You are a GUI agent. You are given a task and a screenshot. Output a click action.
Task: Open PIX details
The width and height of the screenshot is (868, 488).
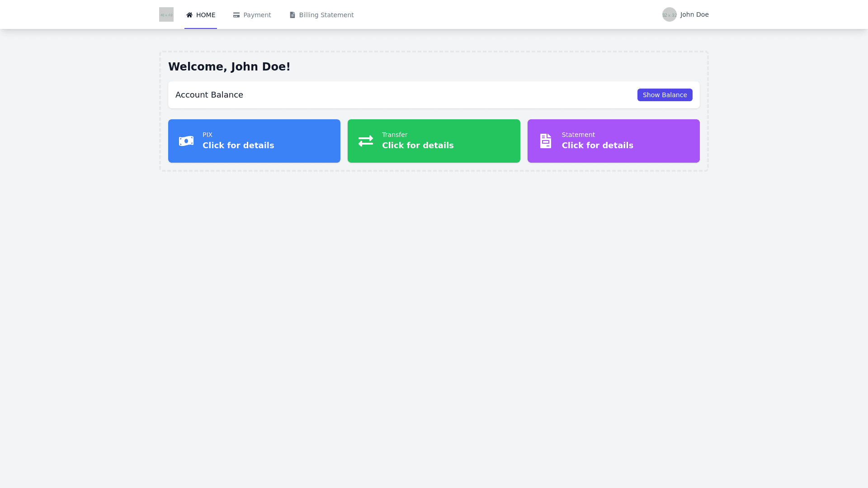(x=254, y=141)
